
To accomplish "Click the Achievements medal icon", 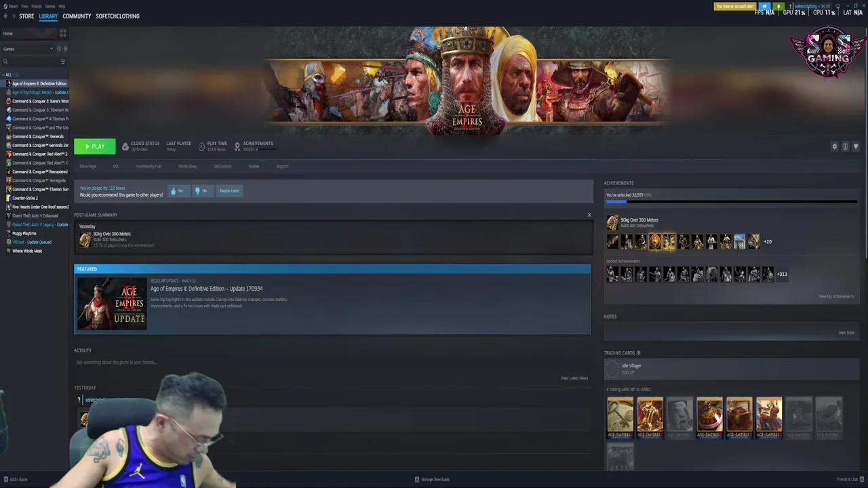I will click(x=237, y=146).
